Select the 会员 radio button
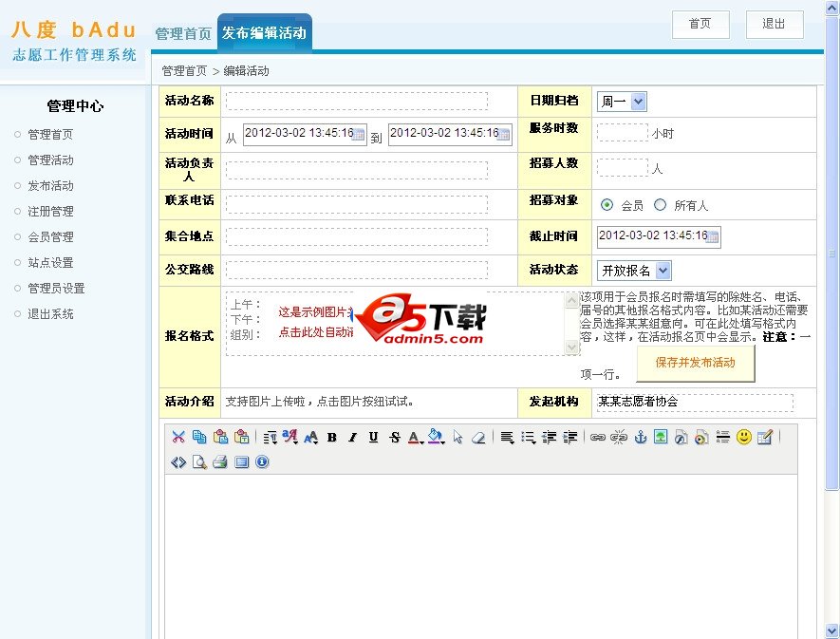Screen dimensions: 840x639 (607, 204)
